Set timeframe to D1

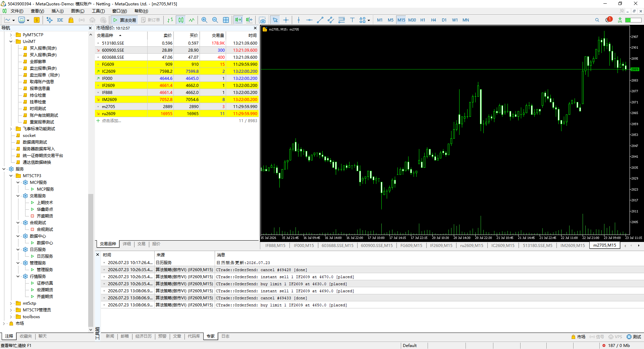click(444, 20)
